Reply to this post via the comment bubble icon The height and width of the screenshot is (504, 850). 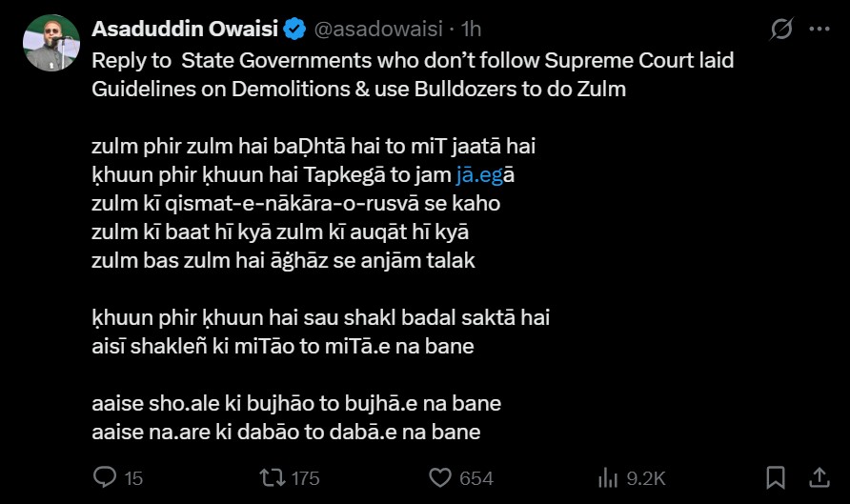point(106,476)
